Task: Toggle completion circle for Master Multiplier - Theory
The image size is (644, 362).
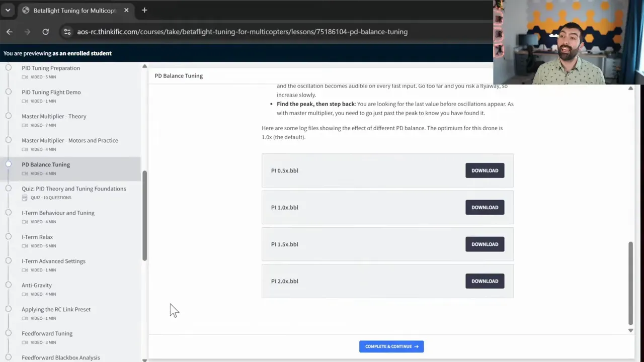Action: pyautogui.click(x=9, y=116)
